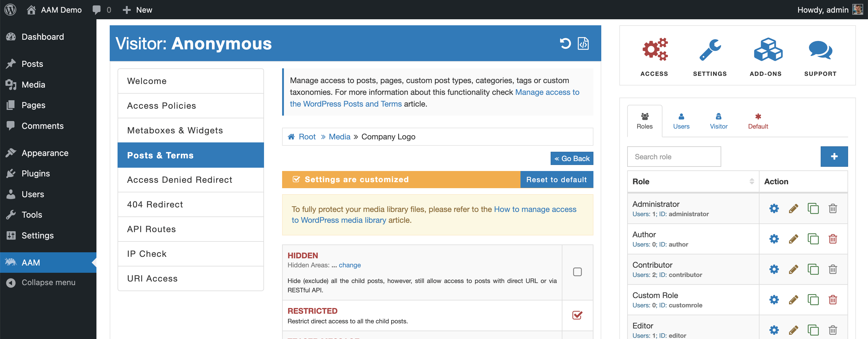Add a new role with plus button

click(834, 157)
